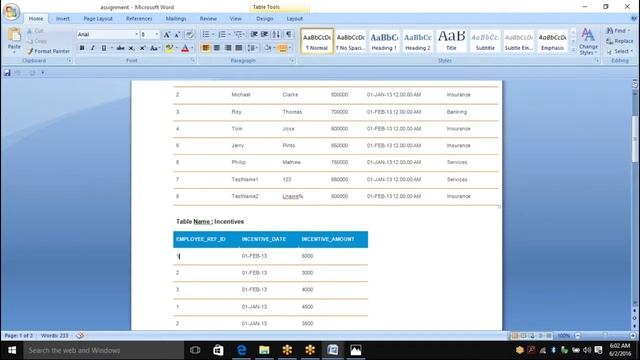This screenshot has width=640, height=360.
Task: Expand the Font dialog launcher
Action: coord(193,60)
